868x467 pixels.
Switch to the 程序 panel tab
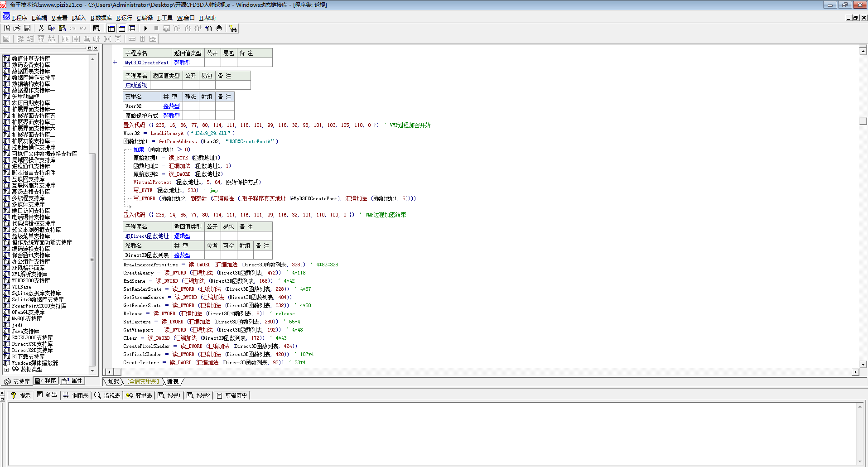46,381
